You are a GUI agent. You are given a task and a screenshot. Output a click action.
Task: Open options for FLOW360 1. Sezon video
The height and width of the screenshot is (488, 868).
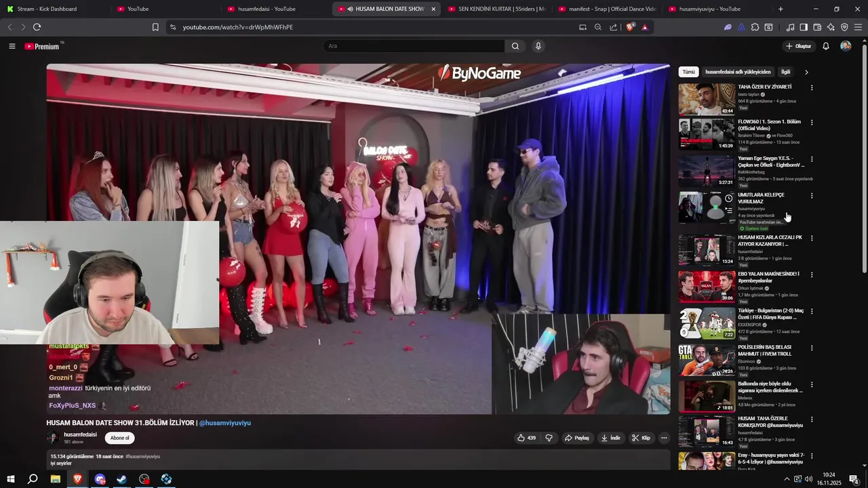coord(812,123)
